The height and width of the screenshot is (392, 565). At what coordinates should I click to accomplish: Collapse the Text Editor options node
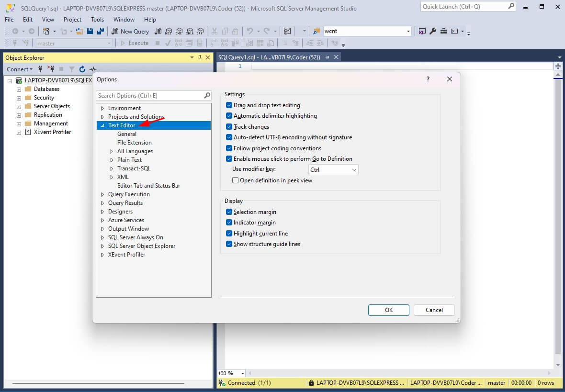click(102, 125)
